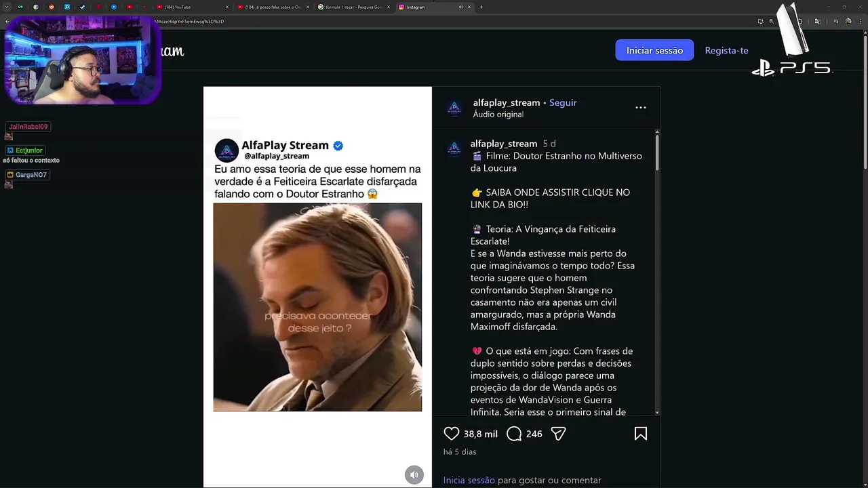
Task: Save the post with the bookmark icon
Action: click(x=640, y=434)
